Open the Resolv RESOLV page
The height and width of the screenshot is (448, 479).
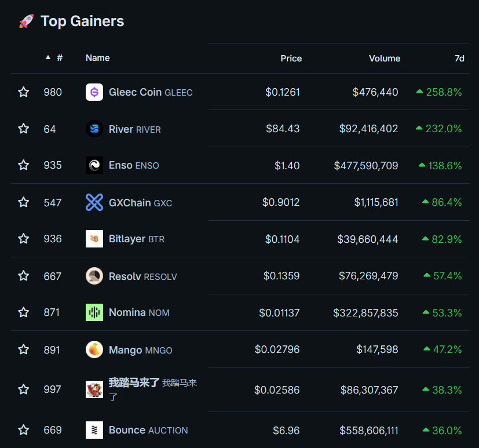pyautogui.click(x=143, y=276)
